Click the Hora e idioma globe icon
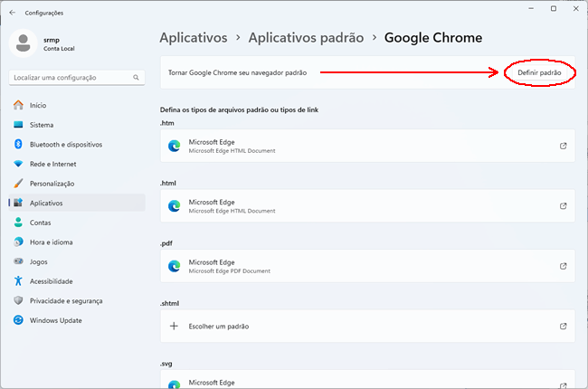The width and height of the screenshot is (588, 389). (x=18, y=242)
